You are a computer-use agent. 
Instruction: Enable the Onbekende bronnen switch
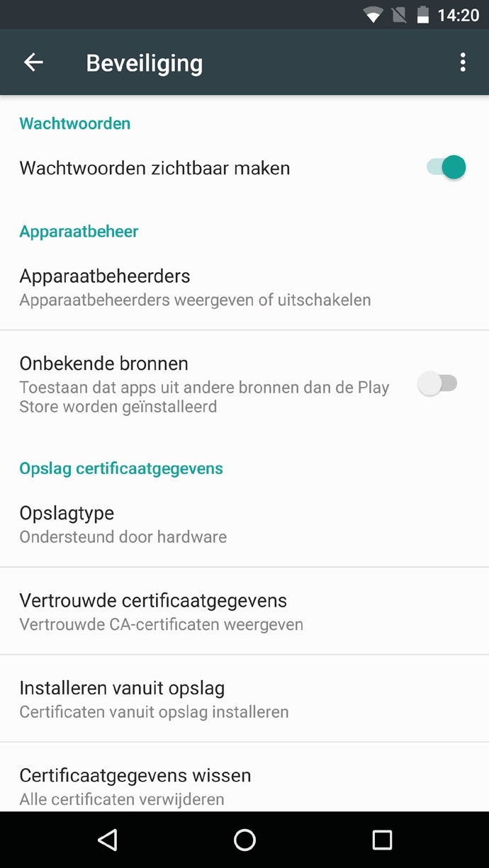click(437, 384)
